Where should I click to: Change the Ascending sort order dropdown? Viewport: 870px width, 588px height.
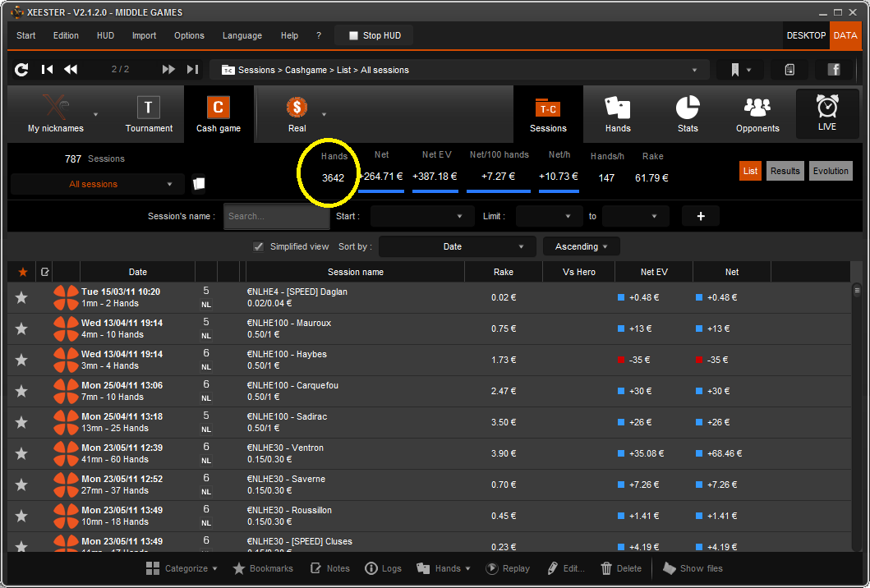pos(581,247)
